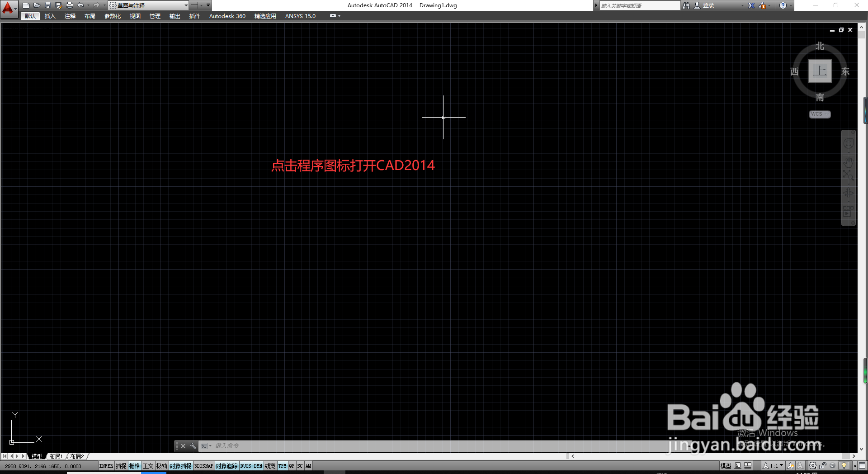Toggle DYN dynamic input in status bar
Image resolution: width=868 pixels, height=474 pixels.
coord(258,466)
